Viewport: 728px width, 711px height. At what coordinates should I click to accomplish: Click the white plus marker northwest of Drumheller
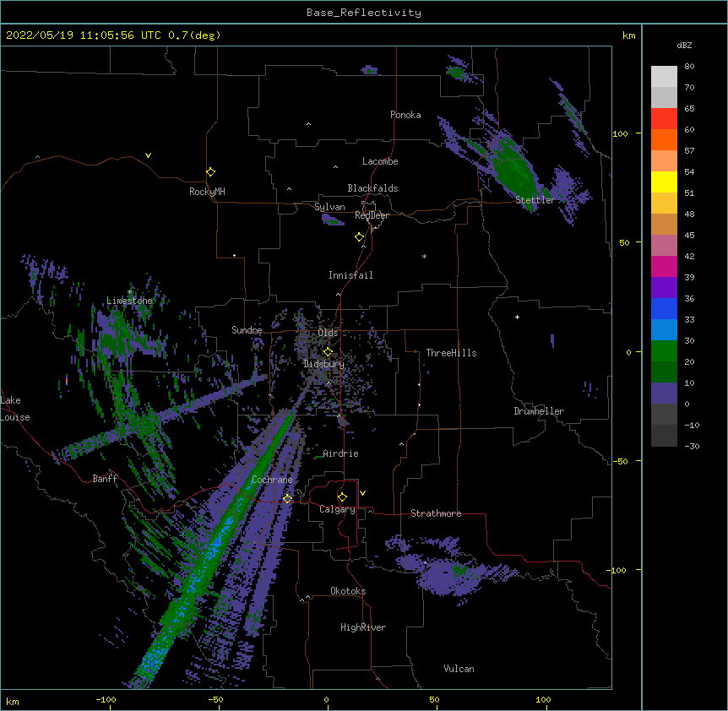(517, 317)
